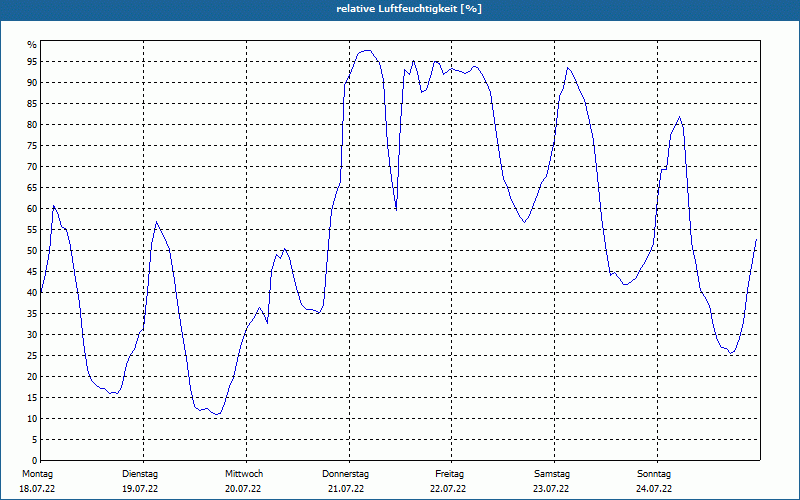Image resolution: width=800 pixels, height=500 pixels.
Task: Select the 24.07.22 date label
Action: 654,489
